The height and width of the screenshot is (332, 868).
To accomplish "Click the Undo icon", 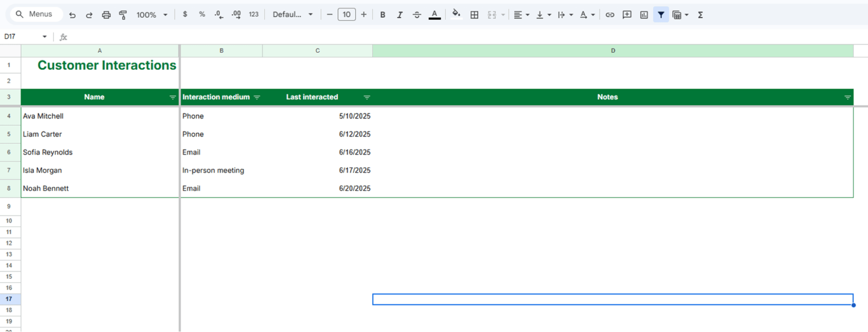I will [72, 15].
